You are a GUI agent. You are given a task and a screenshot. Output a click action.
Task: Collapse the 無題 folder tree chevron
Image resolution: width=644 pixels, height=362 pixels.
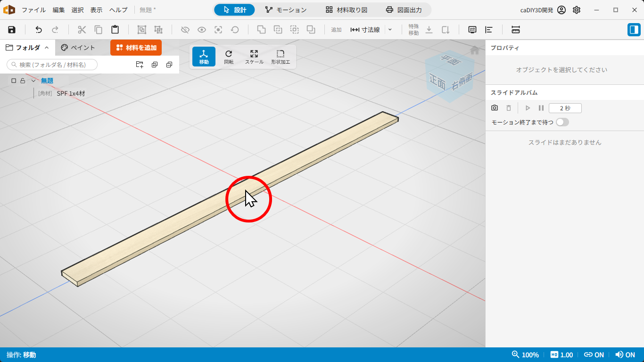[x=33, y=81]
